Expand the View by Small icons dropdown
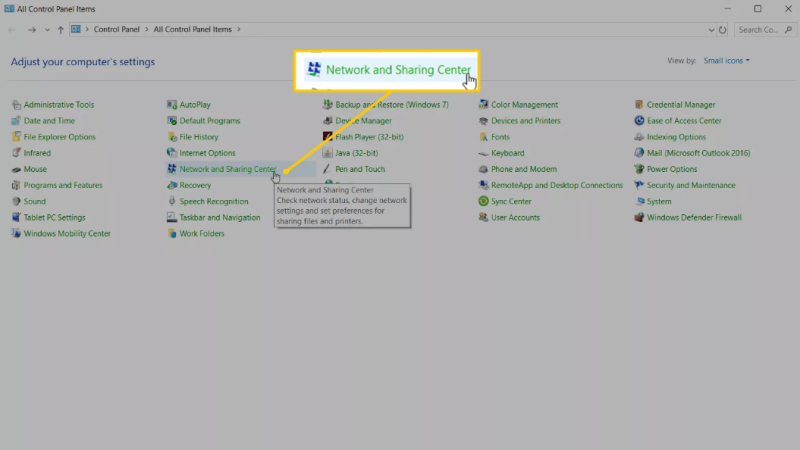Image resolution: width=800 pixels, height=450 pixels. 727,61
